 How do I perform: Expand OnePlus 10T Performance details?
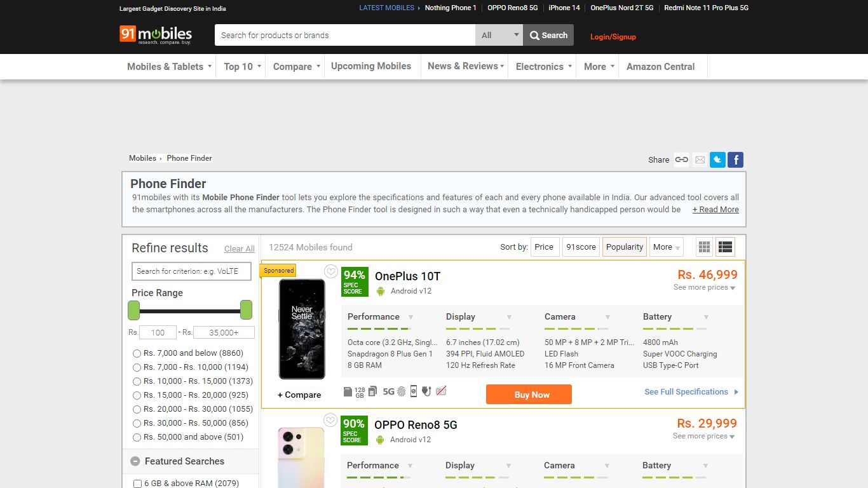(x=410, y=317)
